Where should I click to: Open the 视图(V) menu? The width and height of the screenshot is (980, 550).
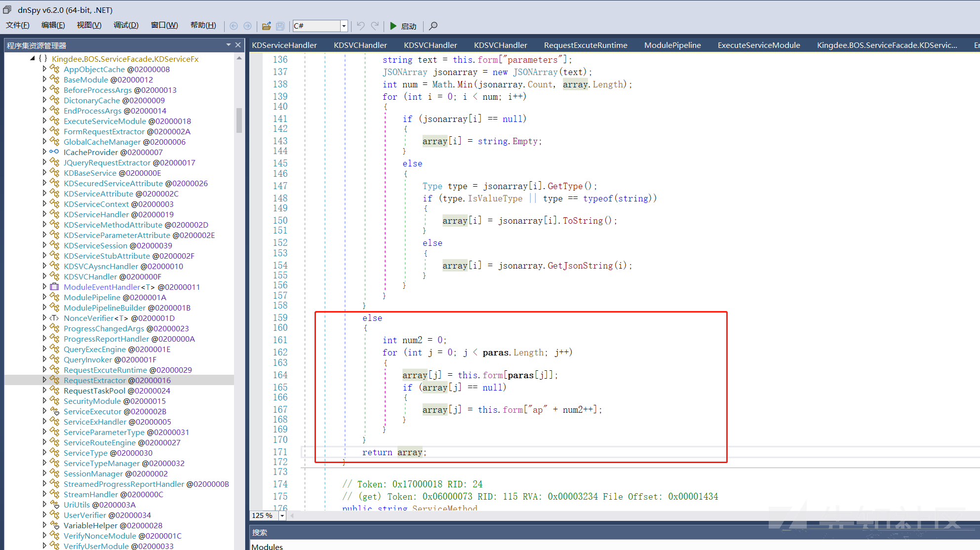(x=89, y=25)
